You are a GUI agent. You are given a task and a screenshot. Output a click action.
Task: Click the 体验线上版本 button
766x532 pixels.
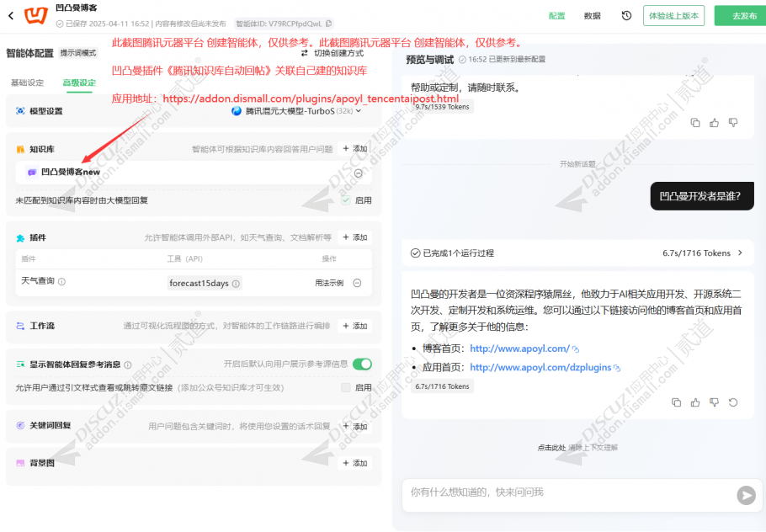tap(673, 16)
